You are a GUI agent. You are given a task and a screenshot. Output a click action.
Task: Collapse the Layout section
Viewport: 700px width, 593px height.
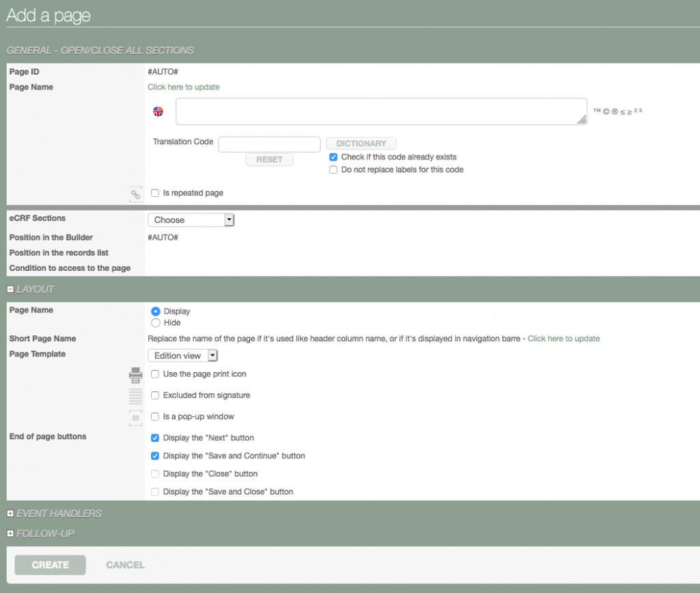[x=10, y=289]
